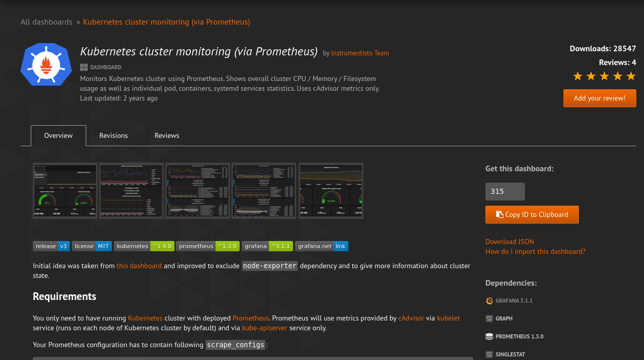Viewport: 644px width, 360px height.
Task: View the last dashboard screenshot thumbnail
Action: (x=330, y=191)
